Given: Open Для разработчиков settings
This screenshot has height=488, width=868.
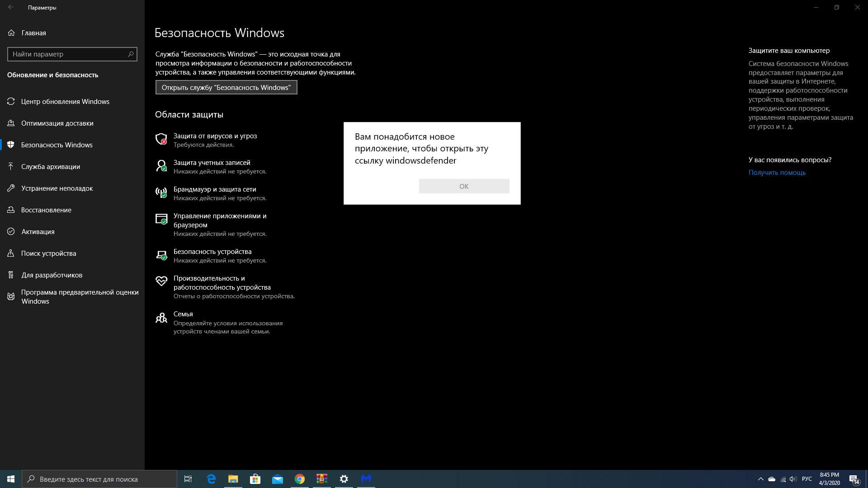Looking at the screenshot, I should (72, 275).
